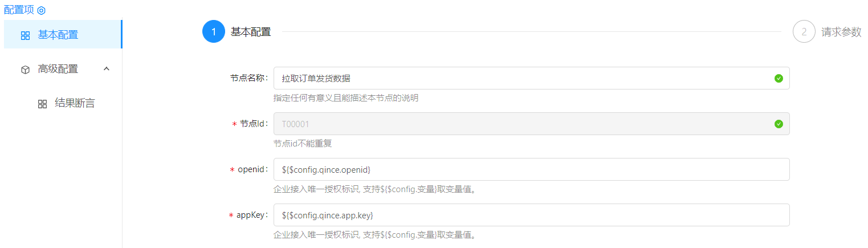The image size is (868, 248).
Task: Go to the 请求参数 step label
Action: pyautogui.click(x=841, y=32)
